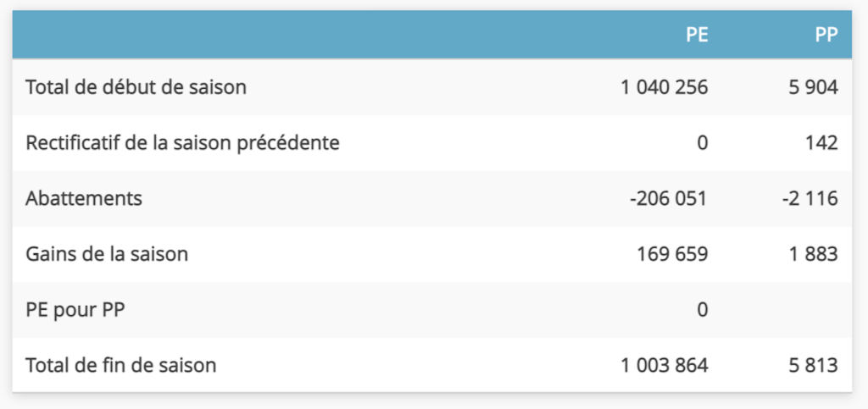Click the PE rectificatif value 0

coord(703,143)
